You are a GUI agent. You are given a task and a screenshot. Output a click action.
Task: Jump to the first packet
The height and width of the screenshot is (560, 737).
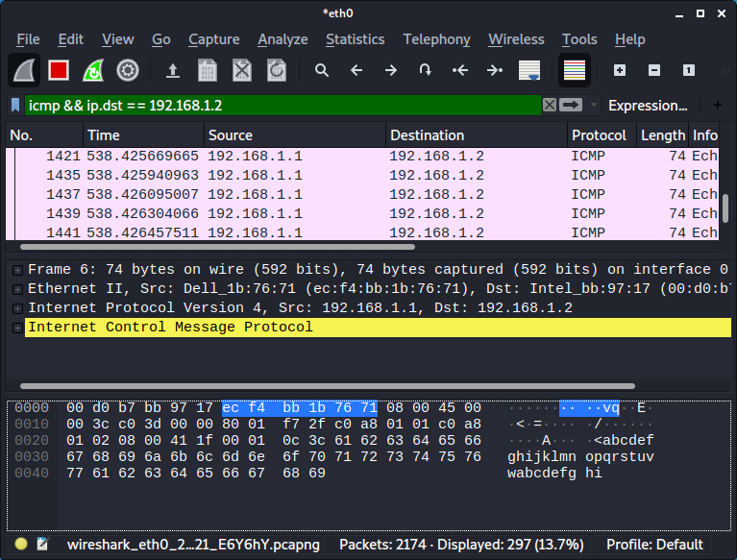(x=459, y=70)
